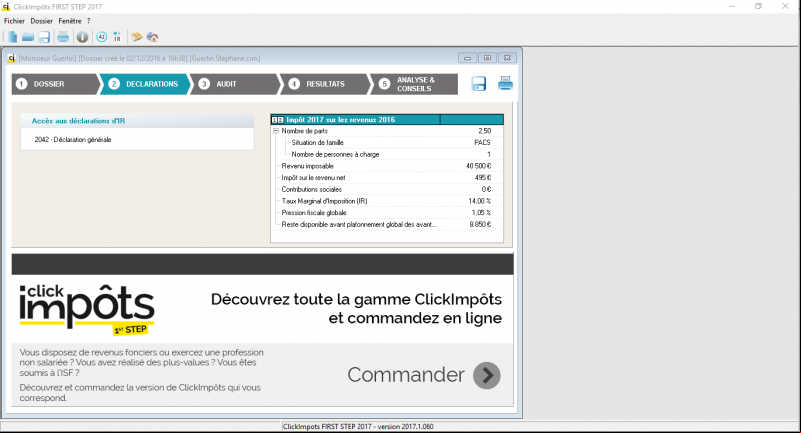801x433 pixels.
Task: Select 'Reste disponible avant plafonnement' row
Action: coord(387,225)
